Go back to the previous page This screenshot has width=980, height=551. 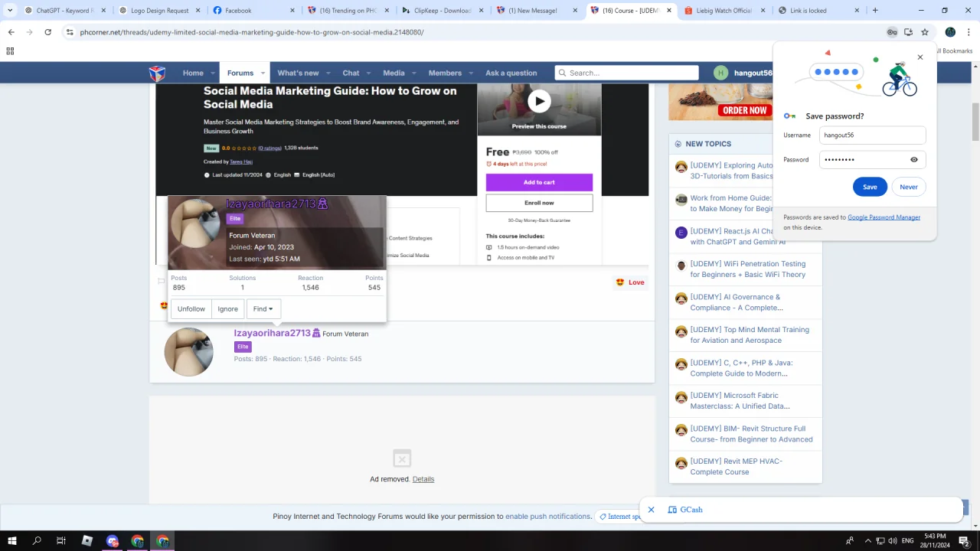click(x=11, y=32)
